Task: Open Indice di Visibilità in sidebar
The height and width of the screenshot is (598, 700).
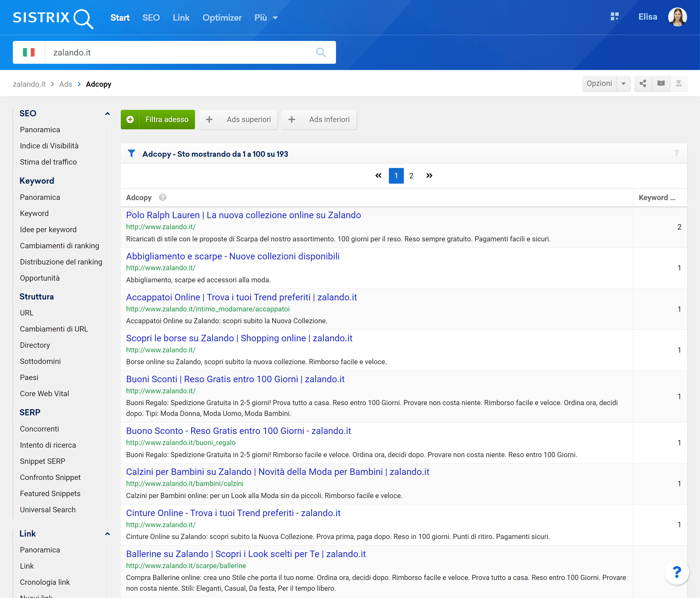Action: (49, 146)
